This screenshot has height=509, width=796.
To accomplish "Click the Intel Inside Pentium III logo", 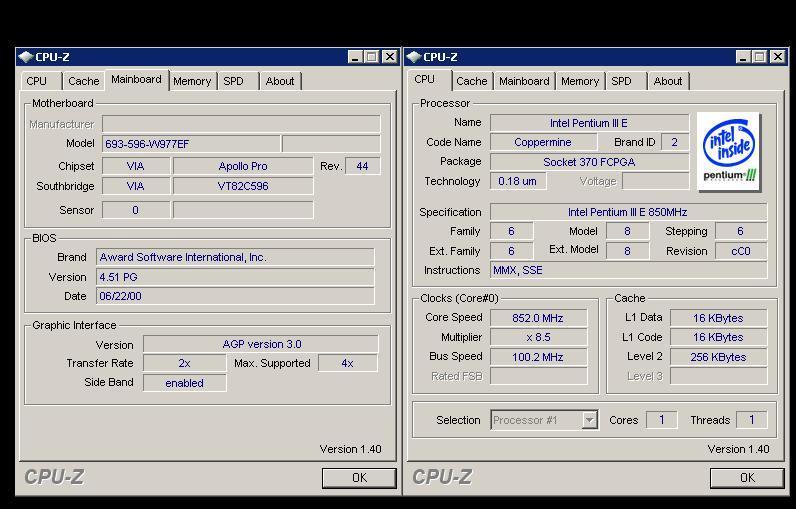I will pos(728,151).
